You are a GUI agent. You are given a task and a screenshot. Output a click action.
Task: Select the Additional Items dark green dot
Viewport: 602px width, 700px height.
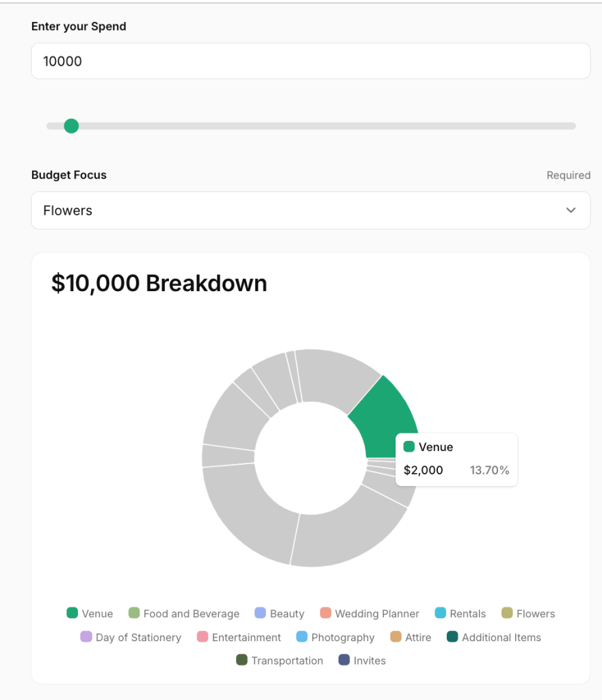click(x=453, y=637)
